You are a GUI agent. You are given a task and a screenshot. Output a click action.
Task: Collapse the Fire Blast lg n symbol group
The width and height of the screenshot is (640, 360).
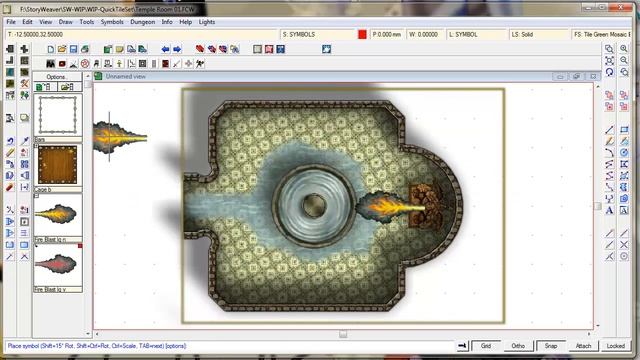[x=36, y=196]
